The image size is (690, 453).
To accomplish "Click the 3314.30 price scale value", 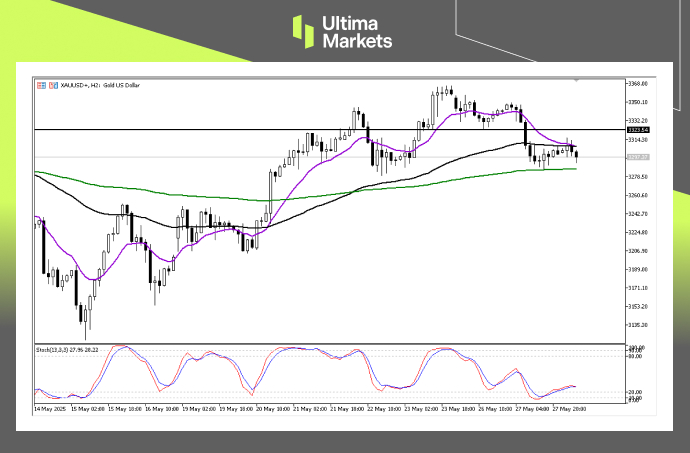I will click(638, 140).
